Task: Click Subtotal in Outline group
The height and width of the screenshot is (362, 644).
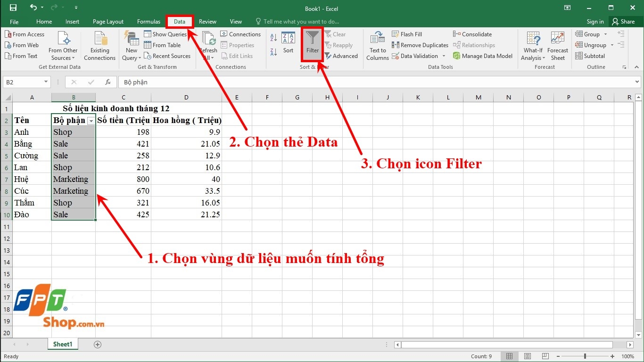Action: tap(590, 56)
